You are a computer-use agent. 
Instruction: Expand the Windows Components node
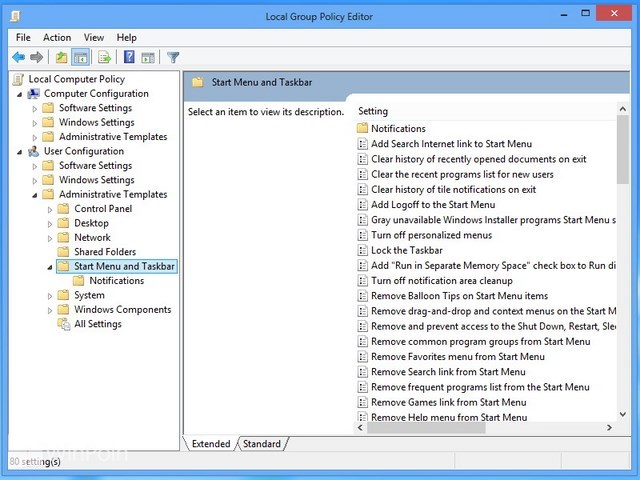(x=50, y=310)
